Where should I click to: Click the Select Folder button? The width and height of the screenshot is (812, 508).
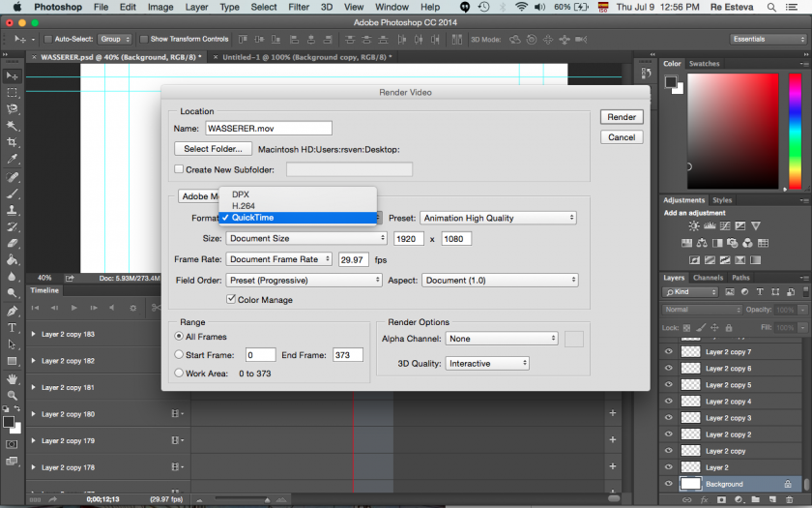[213, 149]
